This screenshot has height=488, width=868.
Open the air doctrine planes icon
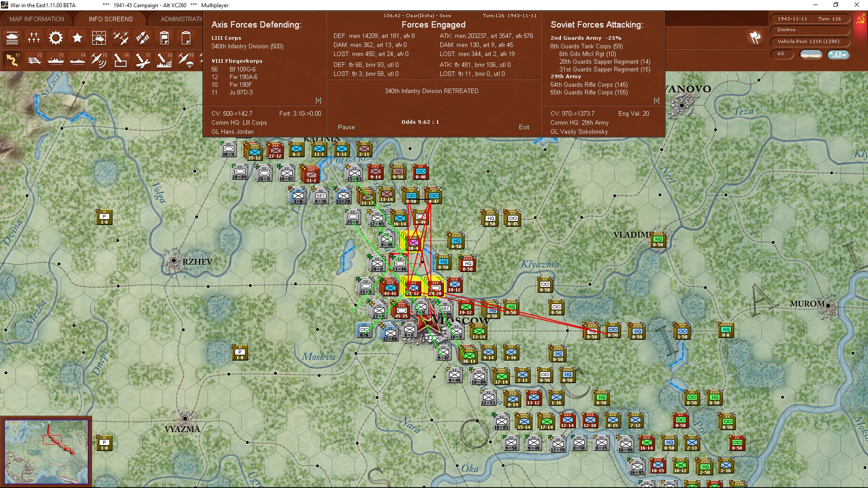121,38
